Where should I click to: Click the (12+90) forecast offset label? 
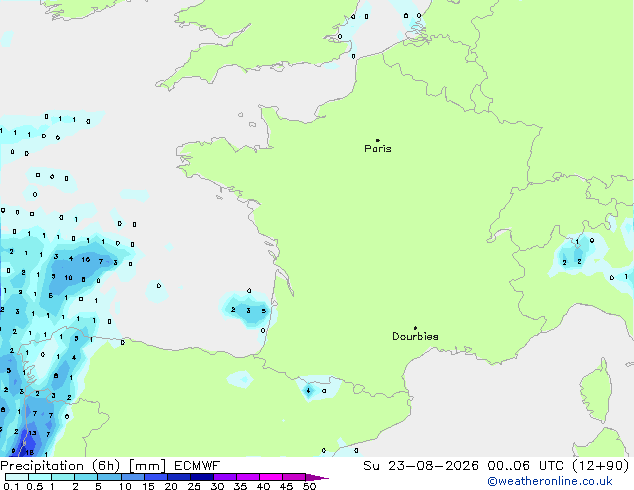point(600,466)
